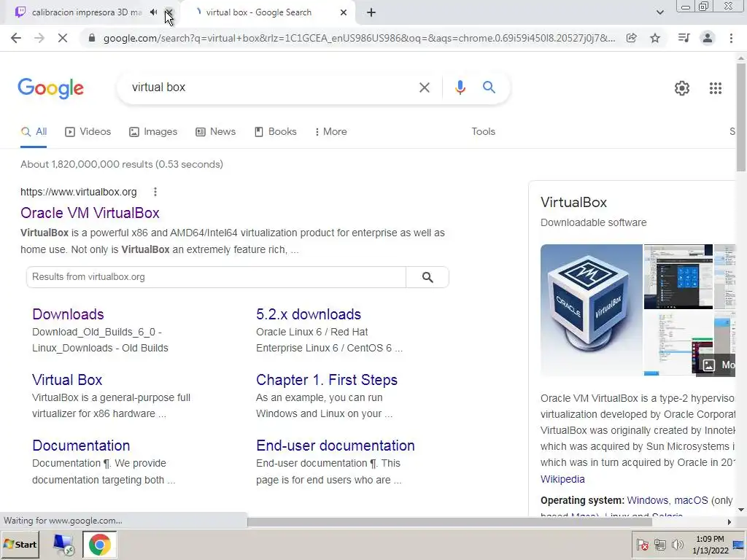
Task: Open the Google apps grid
Action: (715, 88)
